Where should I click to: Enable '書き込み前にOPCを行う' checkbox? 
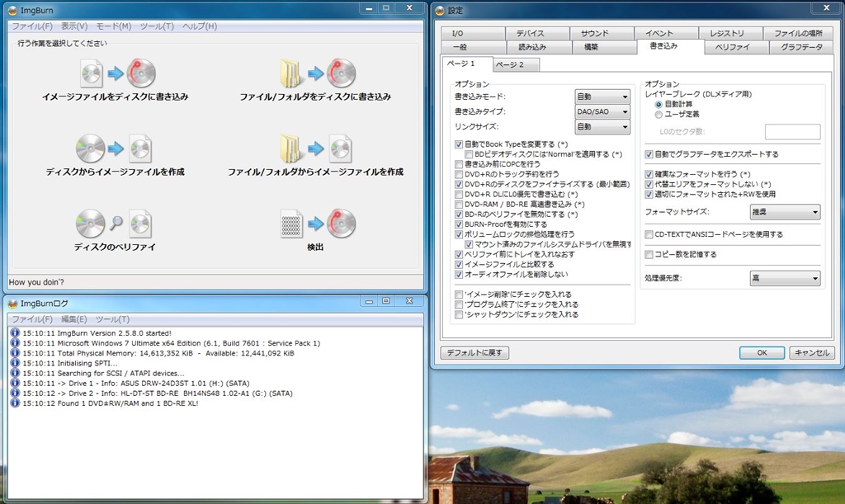[x=459, y=164]
